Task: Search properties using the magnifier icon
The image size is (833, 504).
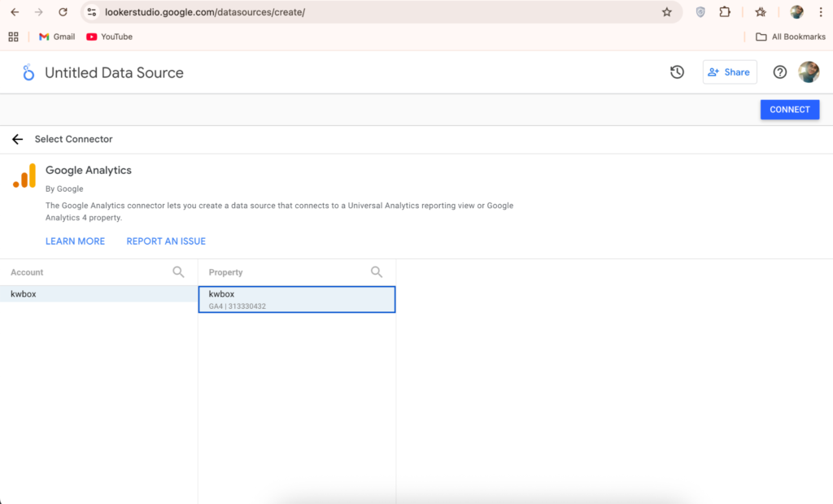Action: pos(377,272)
